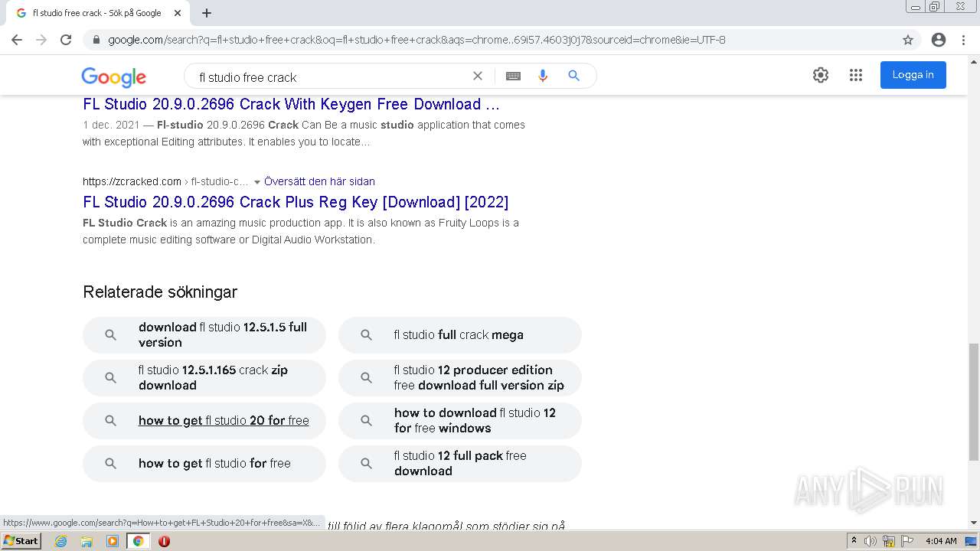Open the network tray icon
Image resolution: width=980 pixels, height=551 pixels.
point(889,541)
